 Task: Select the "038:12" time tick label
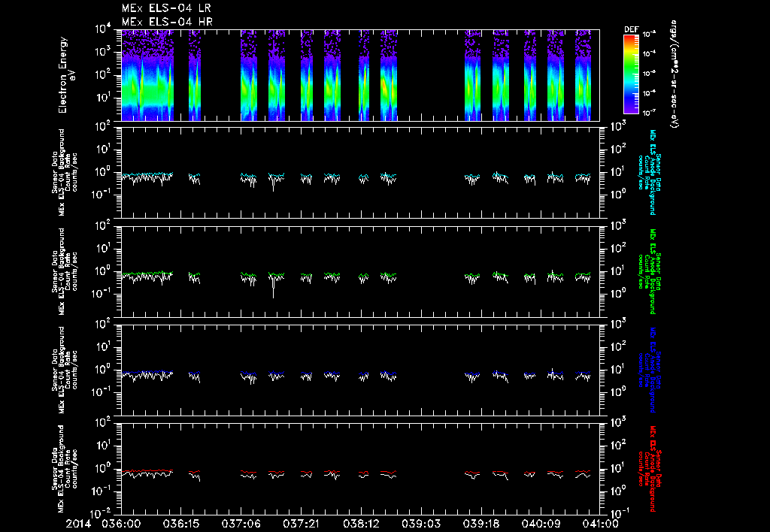[360, 524]
